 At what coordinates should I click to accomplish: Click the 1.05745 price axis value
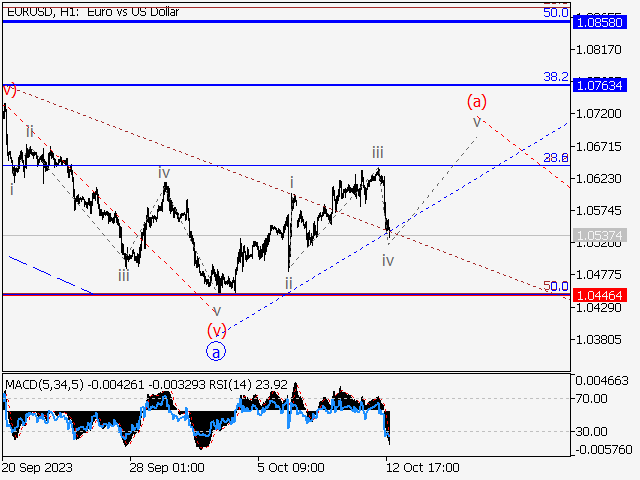coord(598,211)
